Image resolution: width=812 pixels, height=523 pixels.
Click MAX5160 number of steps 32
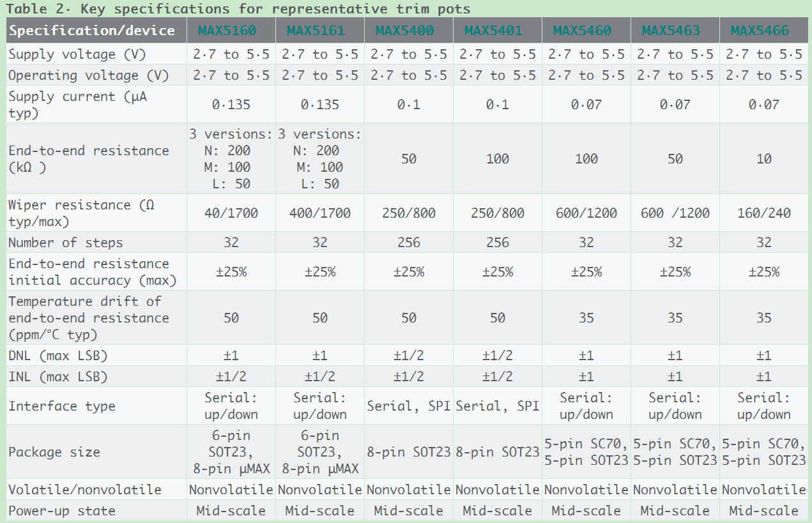pyautogui.click(x=231, y=243)
